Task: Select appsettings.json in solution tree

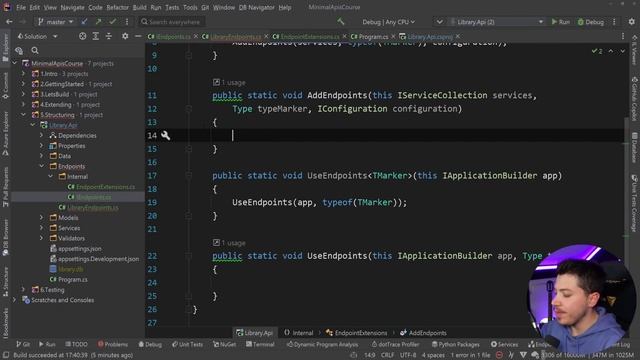Action: point(80,249)
